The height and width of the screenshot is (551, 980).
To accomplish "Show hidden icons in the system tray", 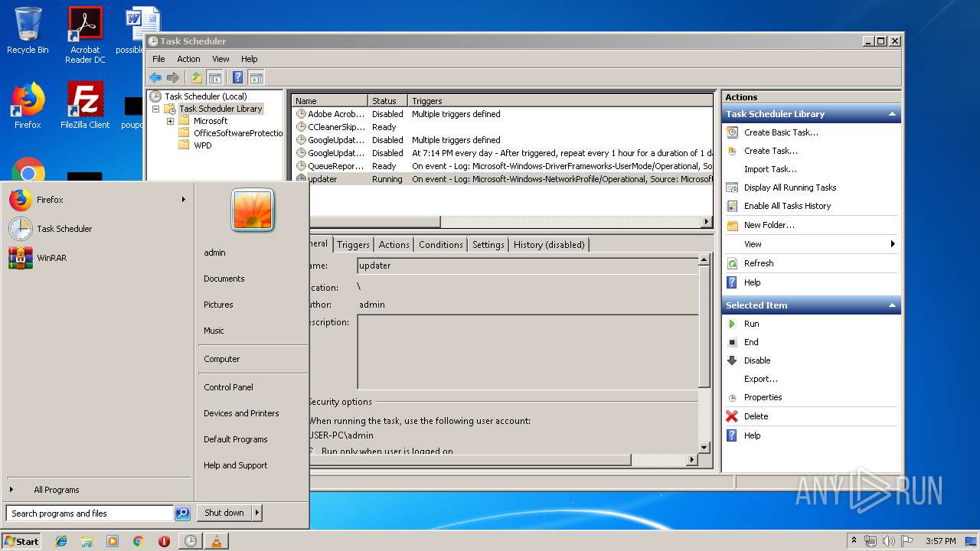I will [854, 541].
